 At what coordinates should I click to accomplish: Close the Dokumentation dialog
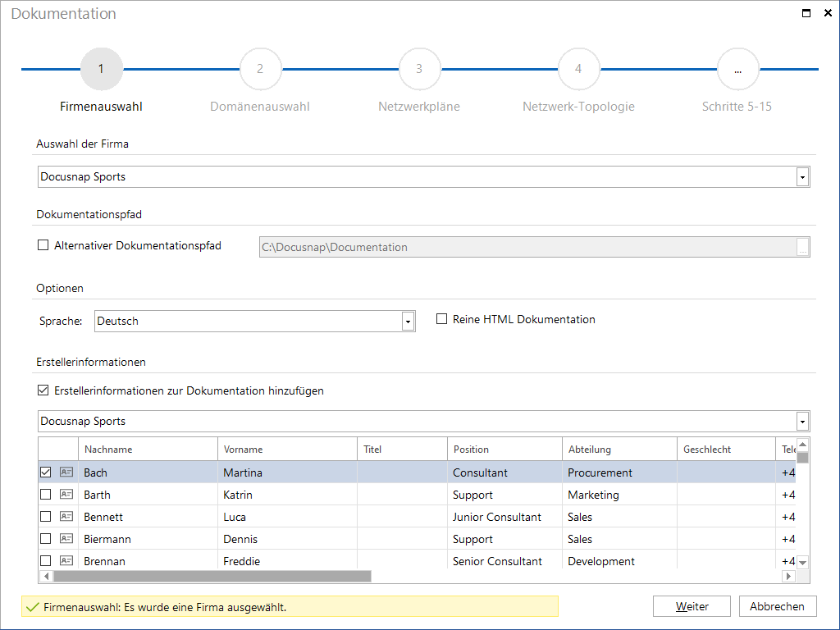[828, 13]
